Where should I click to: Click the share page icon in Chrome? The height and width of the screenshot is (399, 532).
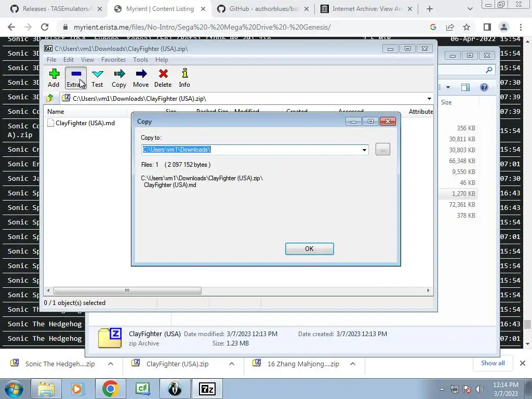click(450, 27)
